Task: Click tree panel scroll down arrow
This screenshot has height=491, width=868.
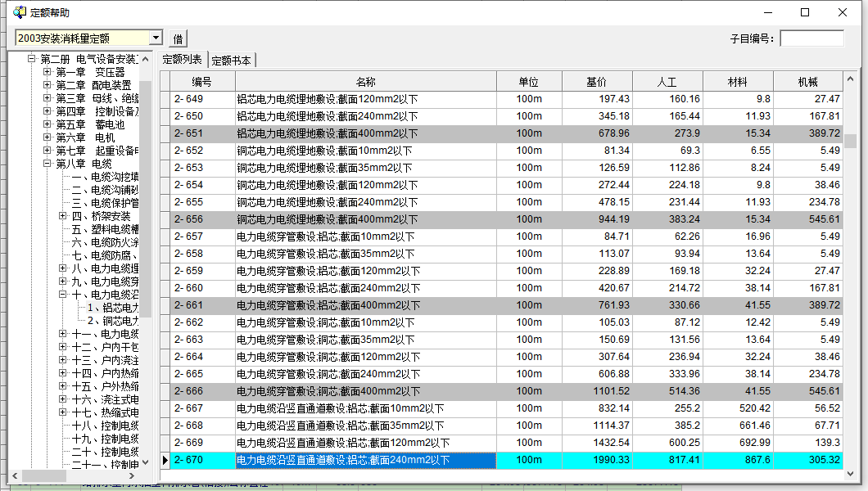Action: point(145,462)
